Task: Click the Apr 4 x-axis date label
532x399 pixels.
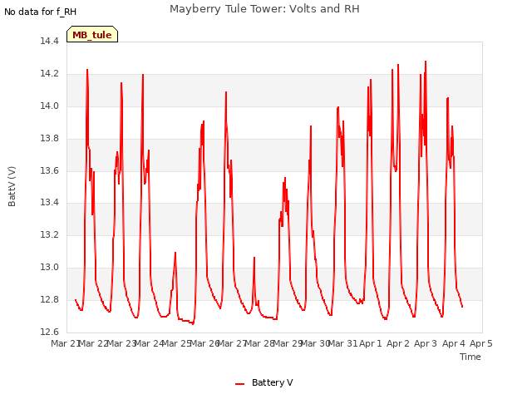Action: [x=454, y=343]
